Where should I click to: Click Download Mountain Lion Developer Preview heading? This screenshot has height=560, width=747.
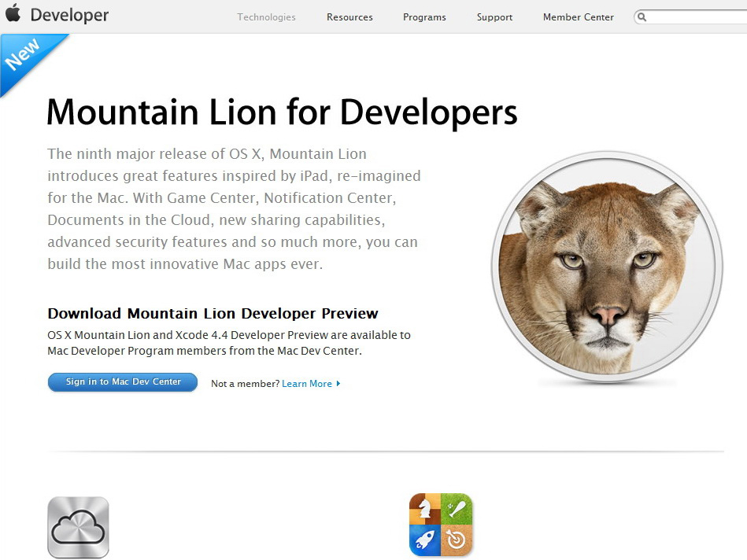click(213, 313)
